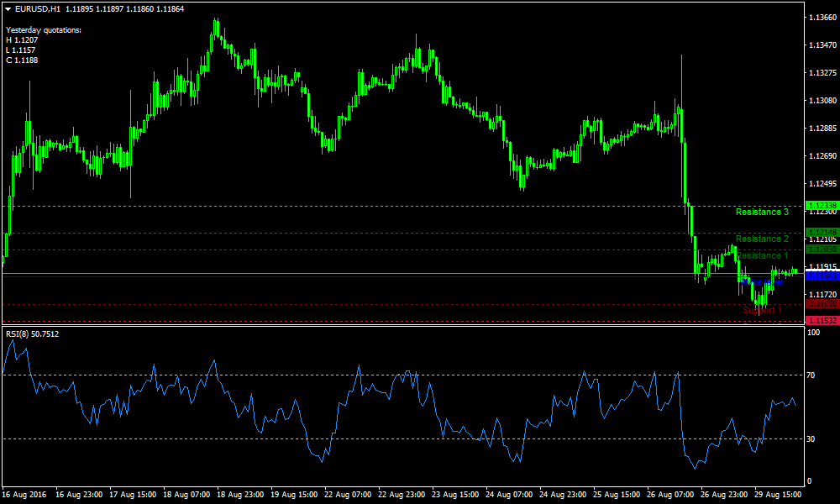
Task: Click the 1.12030 price tag on axis
Action: (x=821, y=249)
